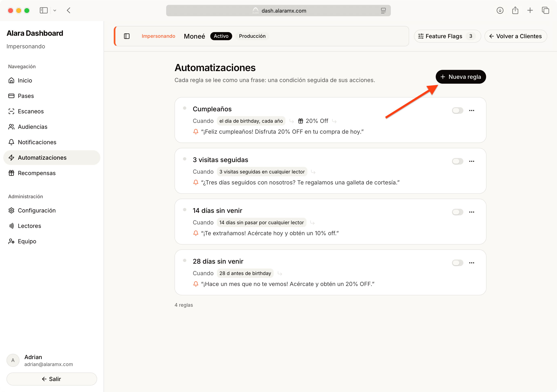The width and height of the screenshot is (557, 392).
Task: Open a new tab with the plus icon
Action: [530, 10]
